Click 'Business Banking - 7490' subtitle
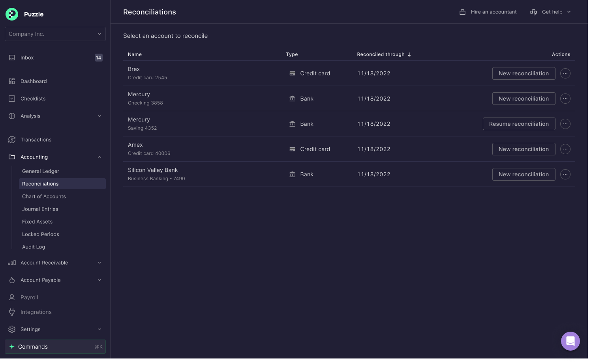The image size is (593, 364). [156, 179]
